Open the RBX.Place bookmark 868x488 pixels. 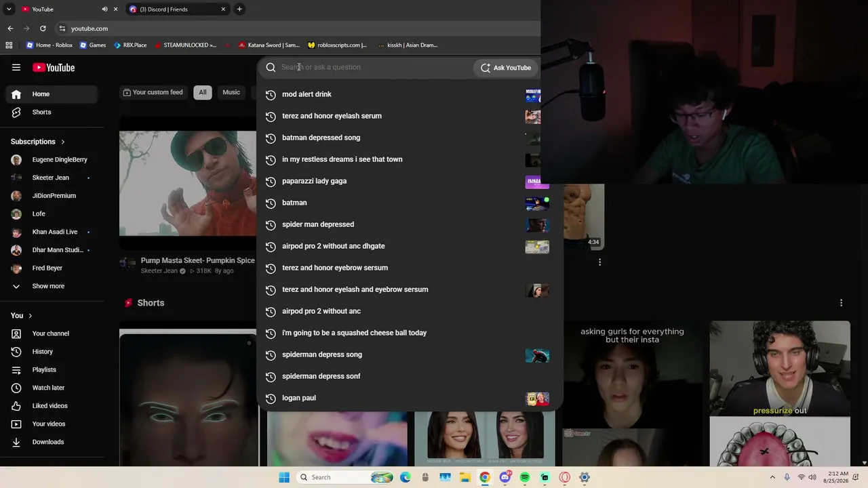point(130,45)
